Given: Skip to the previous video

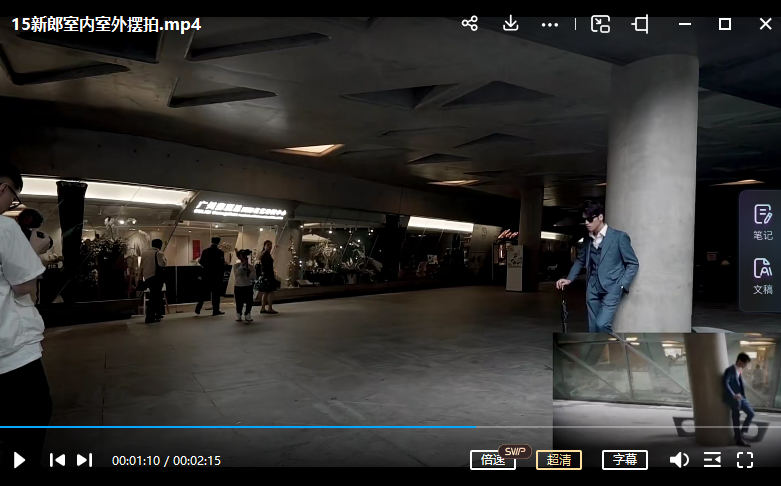Looking at the screenshot, I should [57, 460].
